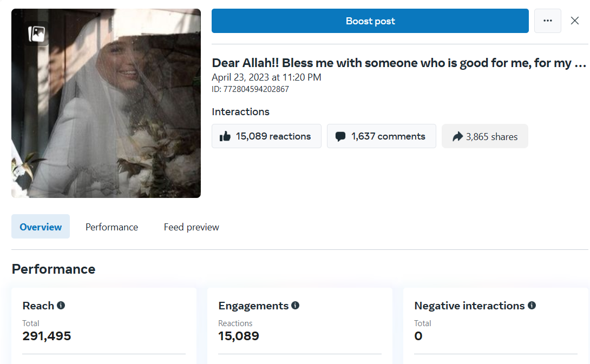The width and height of the screenshot is (590, 364).
Task: Select the Overview tab
Action: pos(41,227)
